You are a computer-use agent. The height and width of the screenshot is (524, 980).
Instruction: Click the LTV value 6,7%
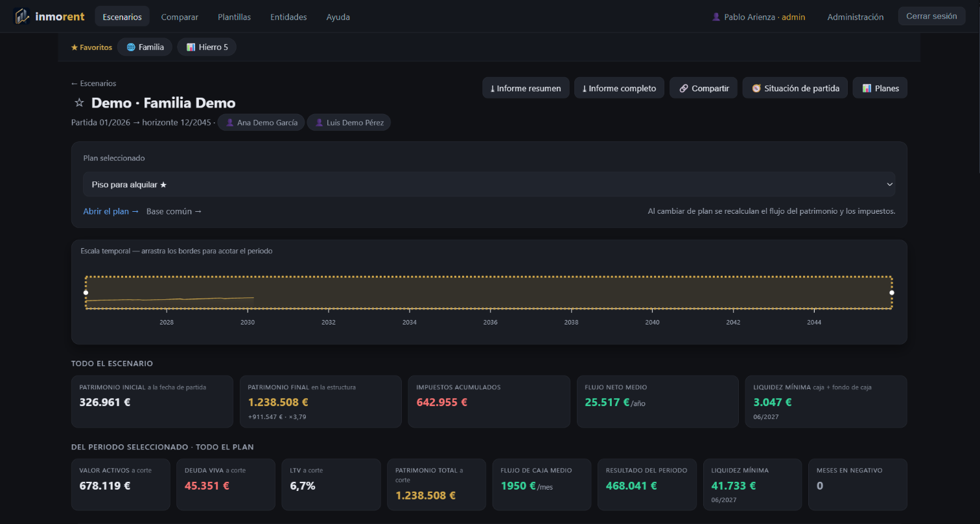[303, 485]
